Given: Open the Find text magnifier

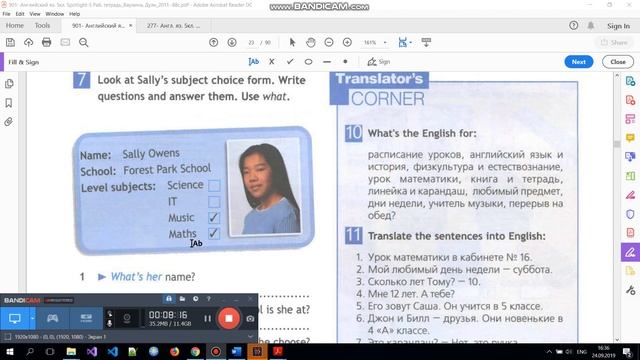Looking at the screenshot, I should [84, 42].
